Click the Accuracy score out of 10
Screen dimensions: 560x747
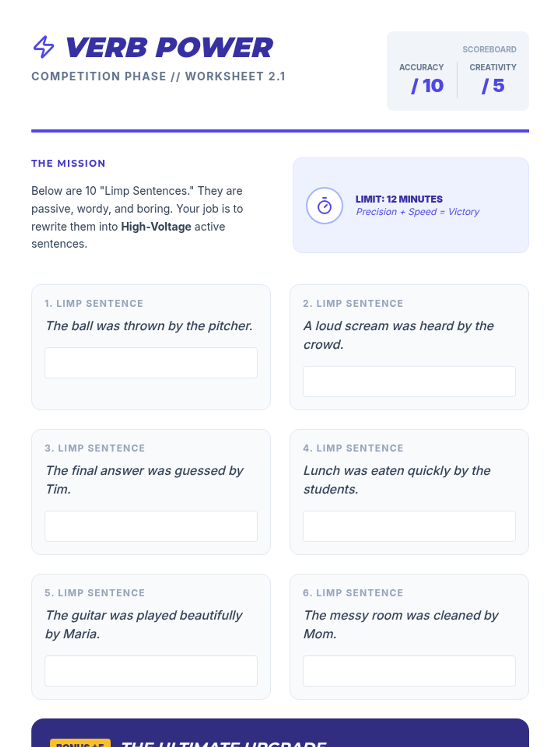pos(427,86)
